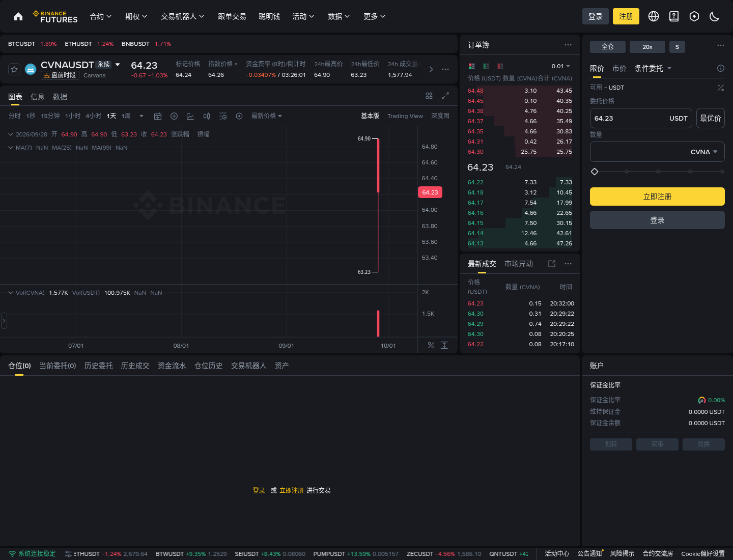The width and height of the screenshot is (733, 560).
Task: Click the yellow 立即注册 order panel button
Action: pos(657,197)
